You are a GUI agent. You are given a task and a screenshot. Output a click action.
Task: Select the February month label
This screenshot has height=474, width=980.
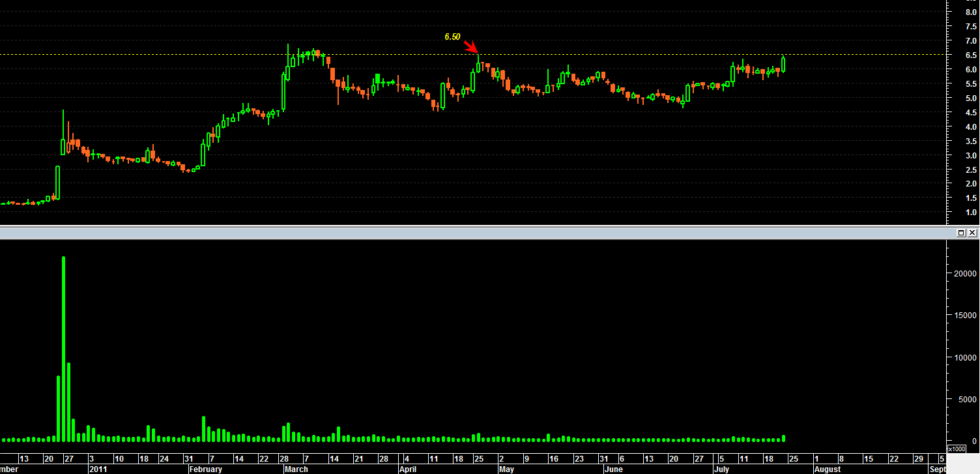pos(205,469)
